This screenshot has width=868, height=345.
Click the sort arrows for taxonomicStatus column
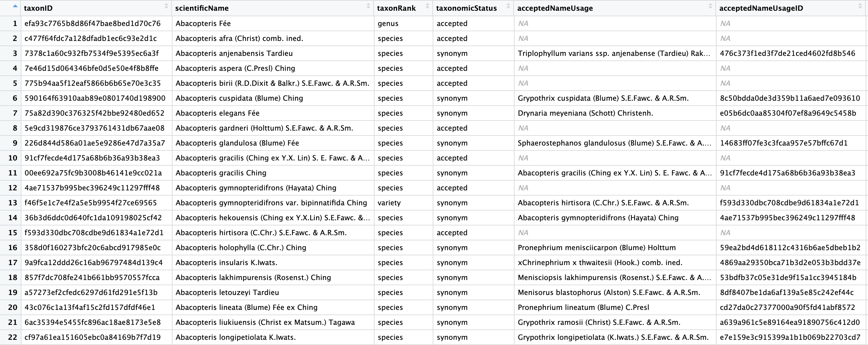(x=508, y=6)
